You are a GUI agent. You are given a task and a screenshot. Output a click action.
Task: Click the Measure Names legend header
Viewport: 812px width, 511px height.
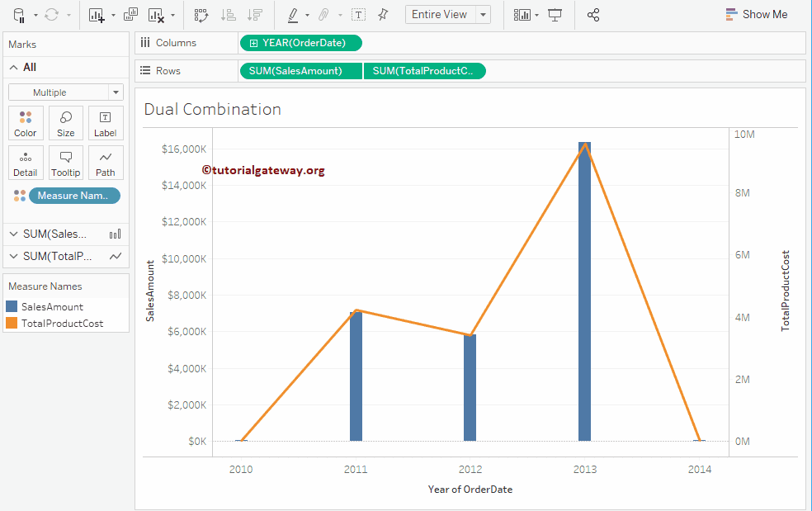tap(45, 286)
